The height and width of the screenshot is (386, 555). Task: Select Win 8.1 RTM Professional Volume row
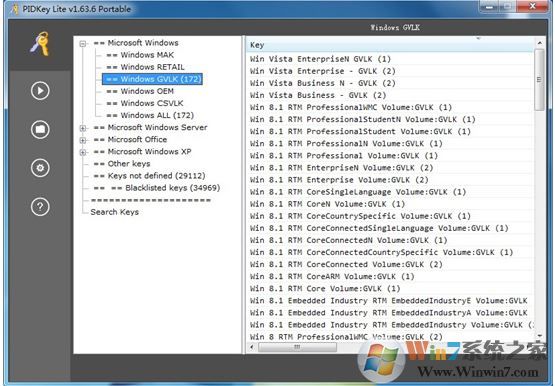click(x=389, y=156)
